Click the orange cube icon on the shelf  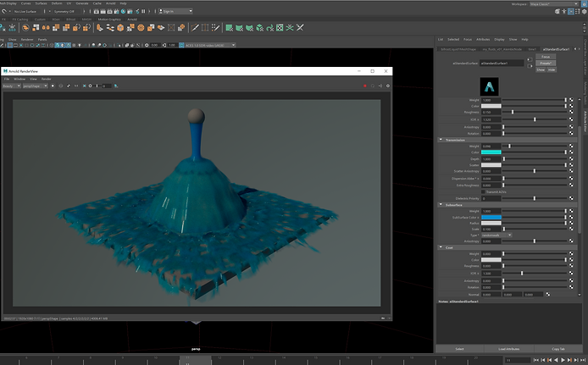point(120,28)
